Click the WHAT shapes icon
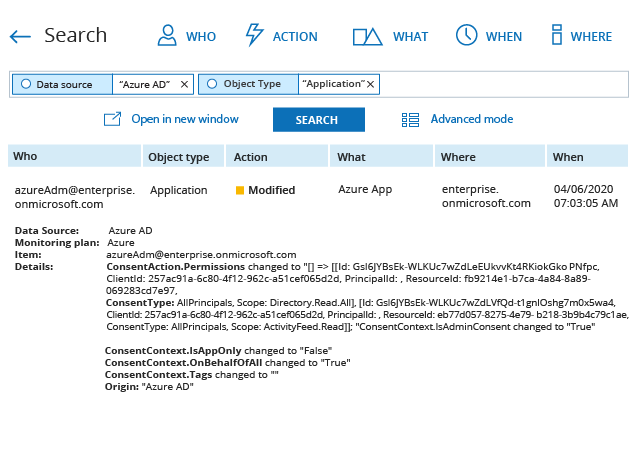 pyautogui.click(x=367, y=36)
